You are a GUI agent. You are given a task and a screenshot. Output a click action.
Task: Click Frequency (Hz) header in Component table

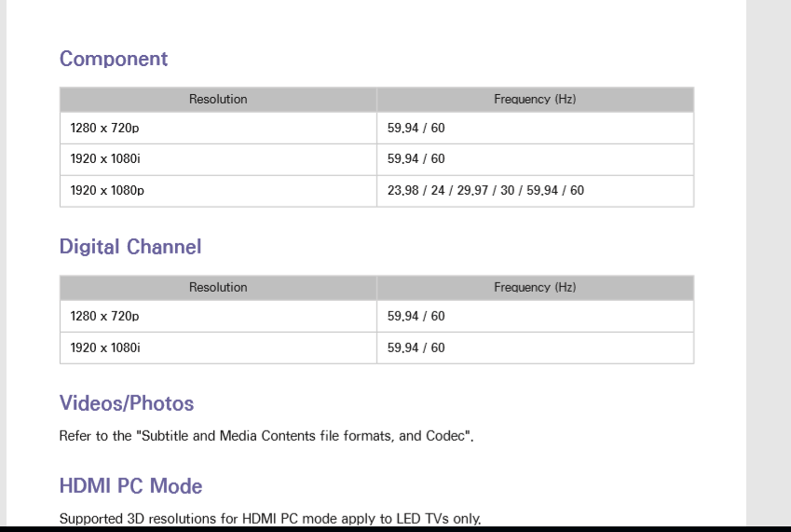[x=535, y=99]
